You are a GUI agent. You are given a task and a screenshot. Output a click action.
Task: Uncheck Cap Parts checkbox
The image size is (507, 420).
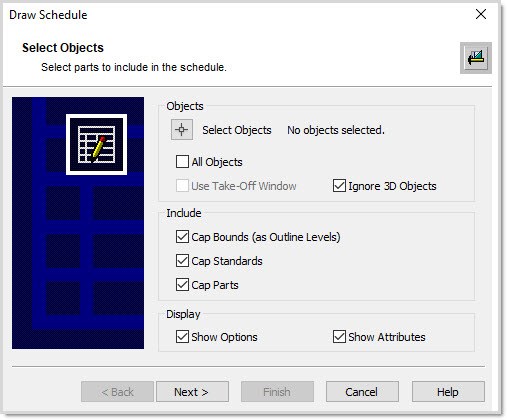(x=182, y=285)
